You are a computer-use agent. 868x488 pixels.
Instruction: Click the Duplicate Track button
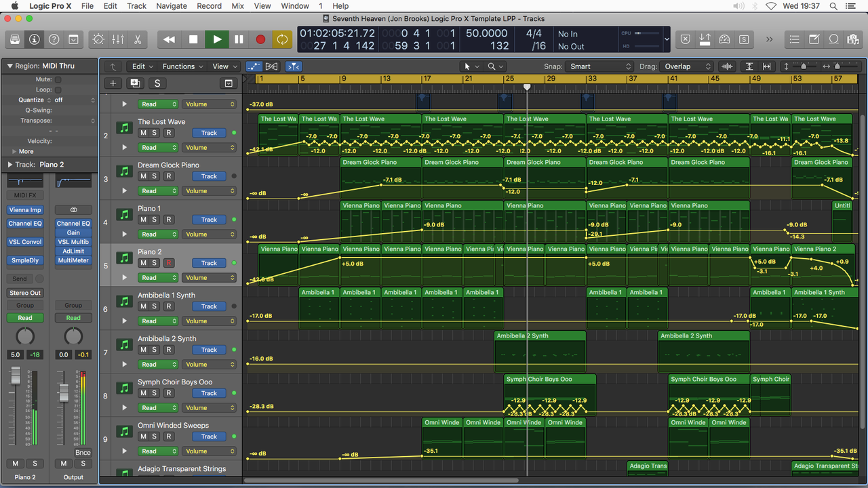(x=135, y=83)
